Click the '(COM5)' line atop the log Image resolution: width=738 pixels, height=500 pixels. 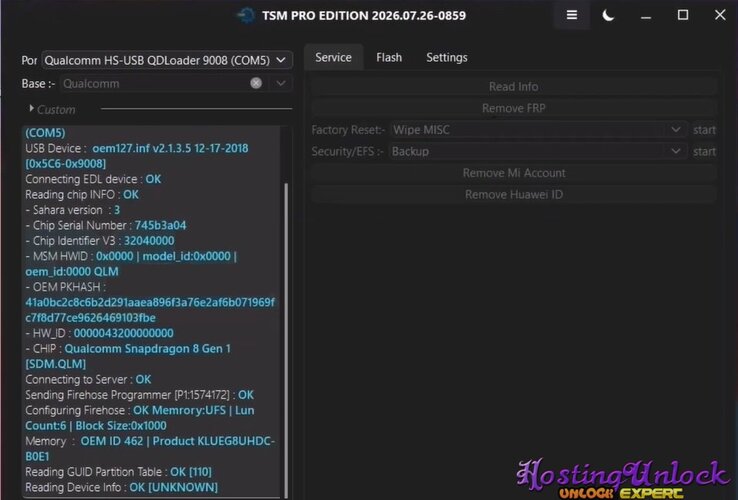coord(45,133)
